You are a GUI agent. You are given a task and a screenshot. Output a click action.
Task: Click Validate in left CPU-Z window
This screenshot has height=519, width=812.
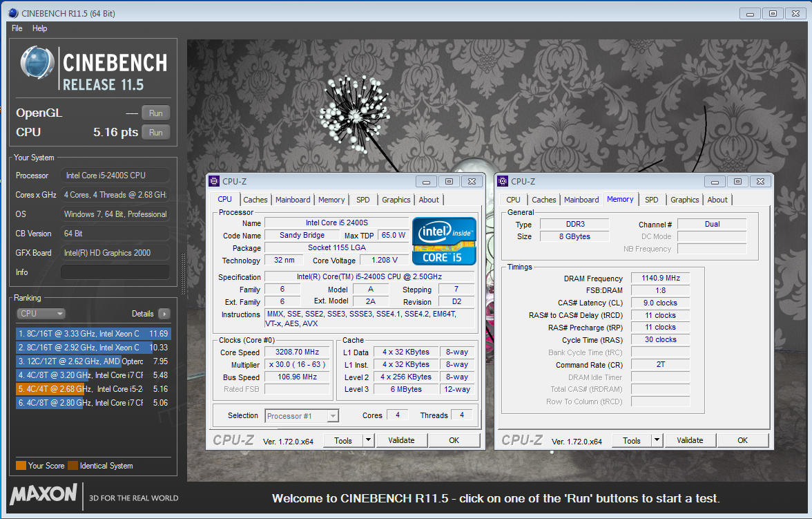coord(401,440)
